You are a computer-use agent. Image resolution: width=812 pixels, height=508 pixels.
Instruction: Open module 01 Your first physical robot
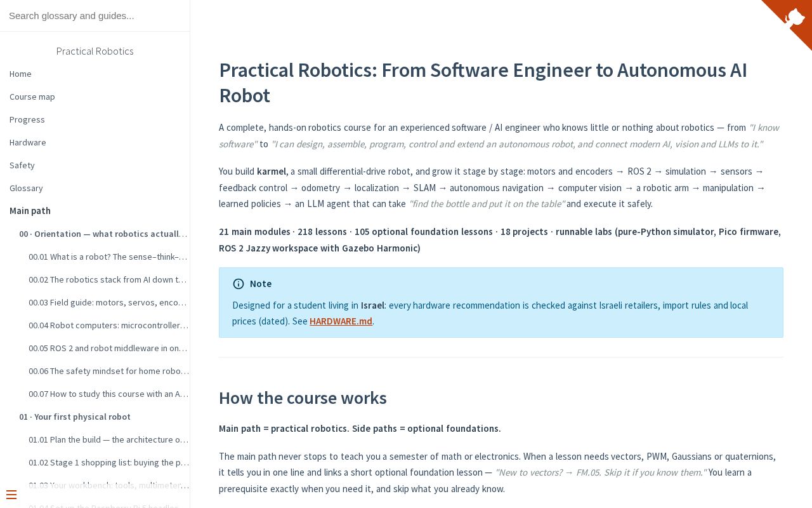coord(75,417)
